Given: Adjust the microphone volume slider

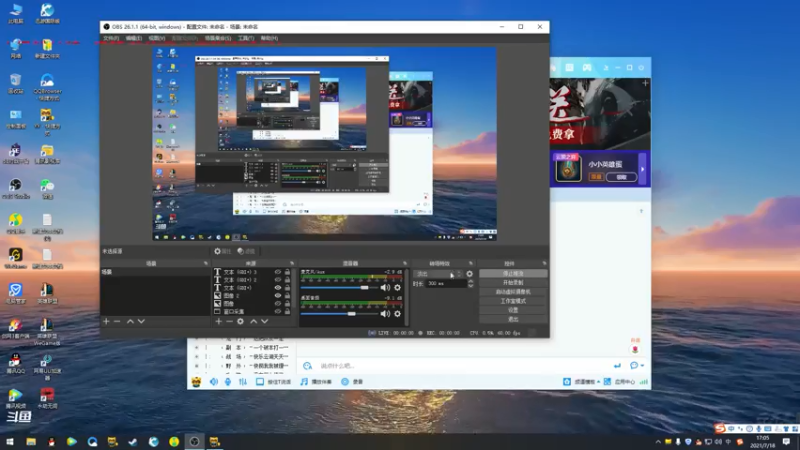Looking at the screenshot, I should [362, 288].
